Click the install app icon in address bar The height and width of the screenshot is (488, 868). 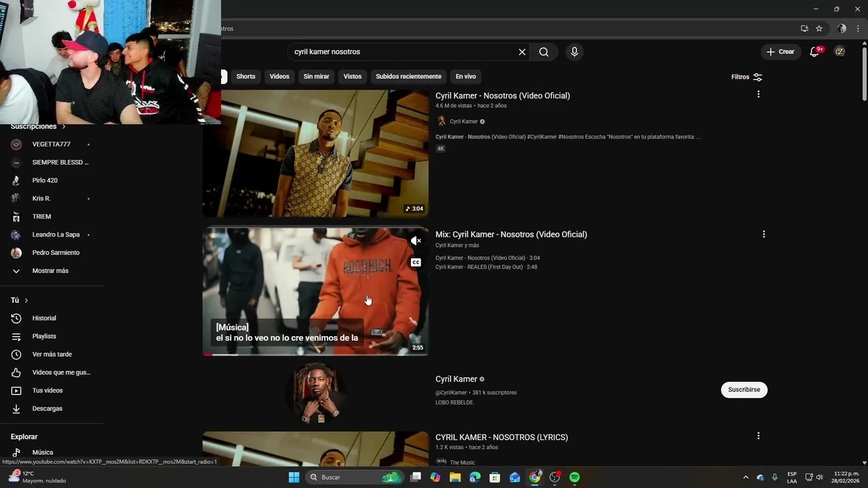click(x=804, y=28)
